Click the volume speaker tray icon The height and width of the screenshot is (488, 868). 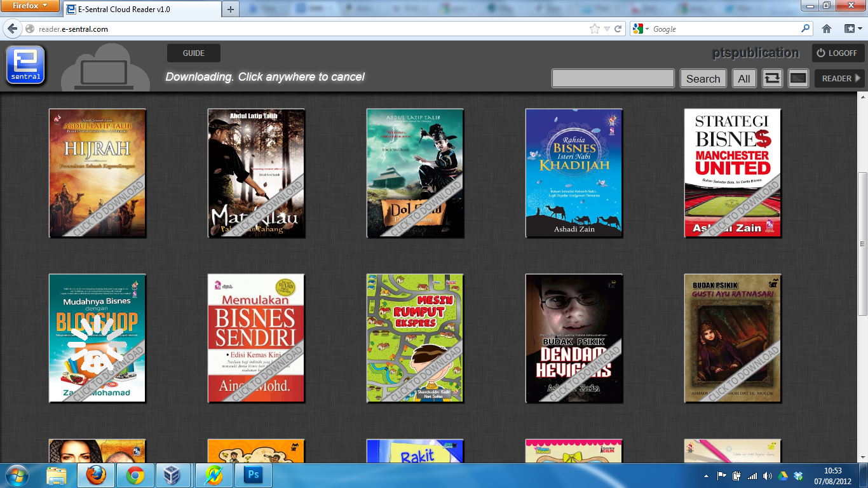tap(768, 475)
